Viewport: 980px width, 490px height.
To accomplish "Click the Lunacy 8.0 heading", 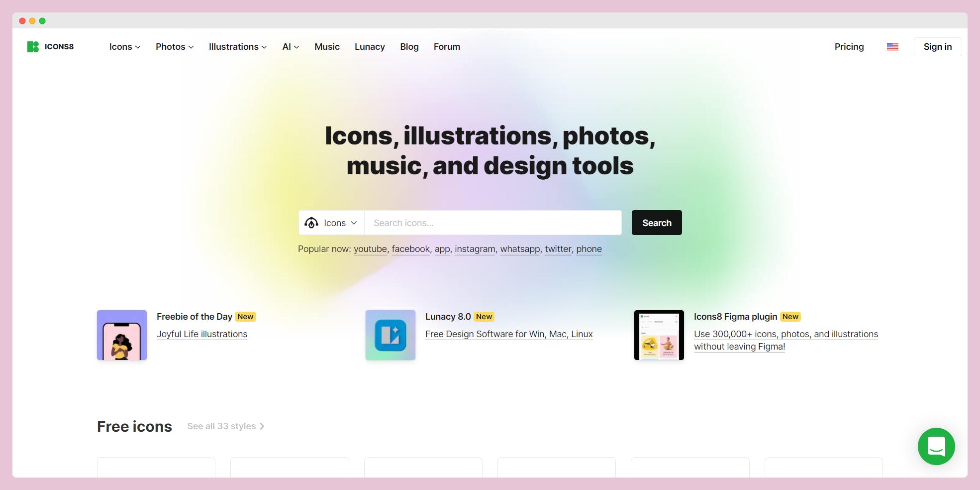I will [448, 317].
